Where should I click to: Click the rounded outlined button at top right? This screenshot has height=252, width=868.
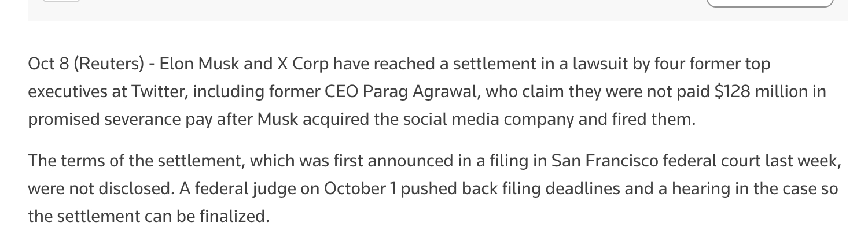click(x=770, y=3)
